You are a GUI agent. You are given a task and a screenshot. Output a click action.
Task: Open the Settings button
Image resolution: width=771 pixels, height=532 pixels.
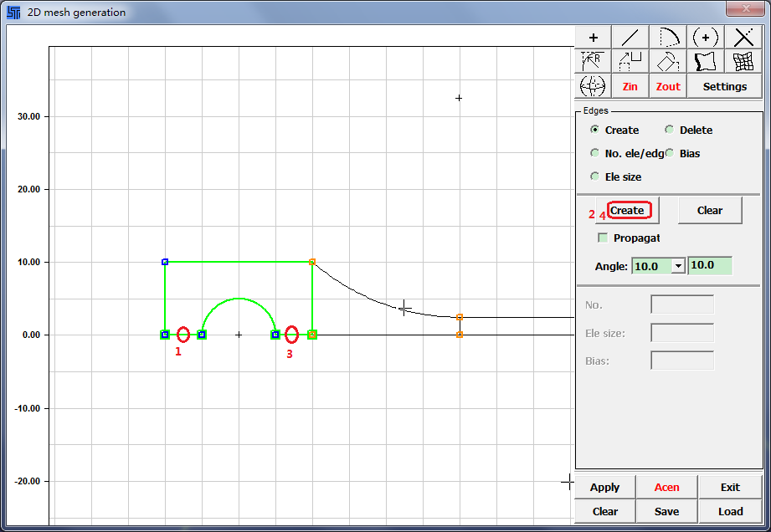724,86
